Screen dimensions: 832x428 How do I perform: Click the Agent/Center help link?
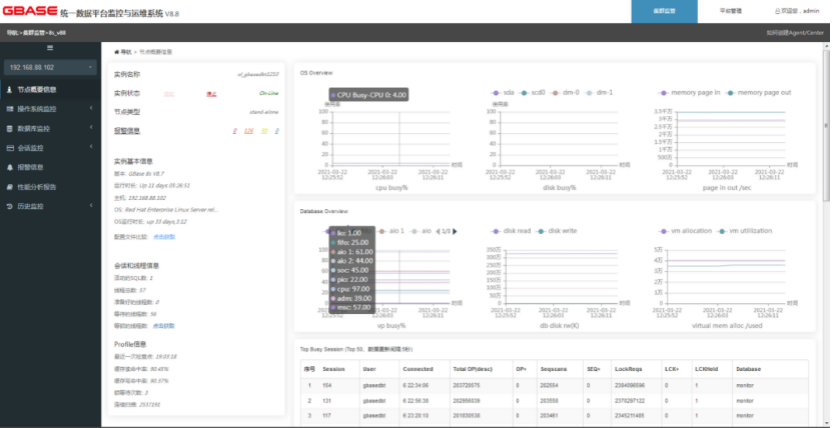tap(795, 32)
